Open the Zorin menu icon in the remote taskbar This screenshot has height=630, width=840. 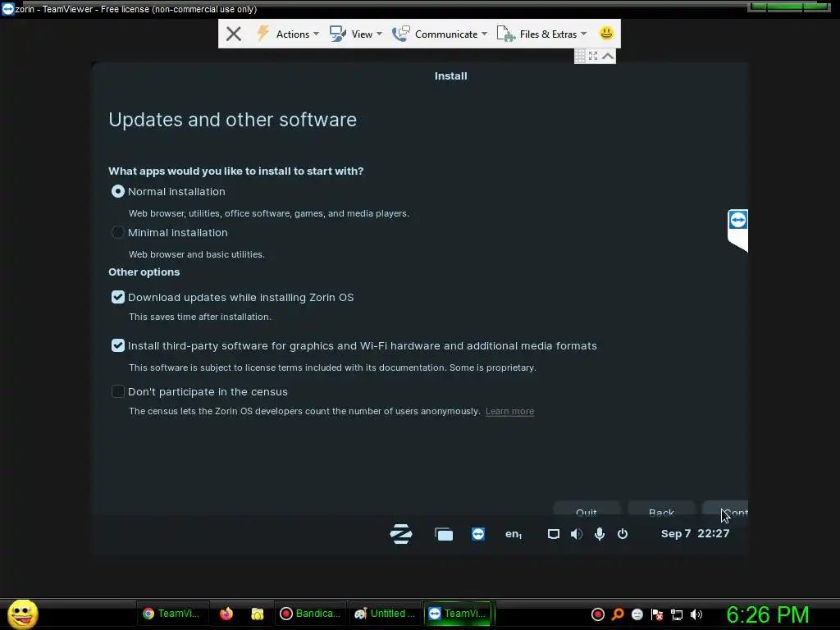point(401,533)
